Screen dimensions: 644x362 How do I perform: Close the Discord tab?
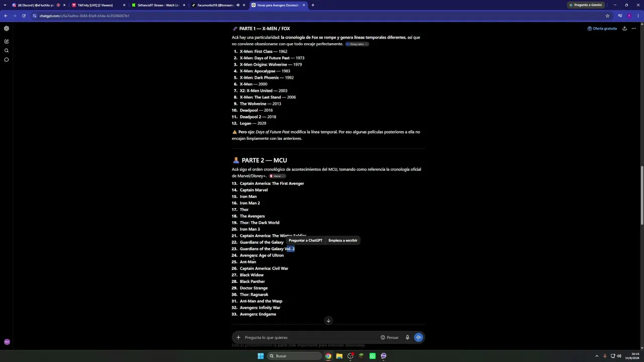[x=64, y=5]
